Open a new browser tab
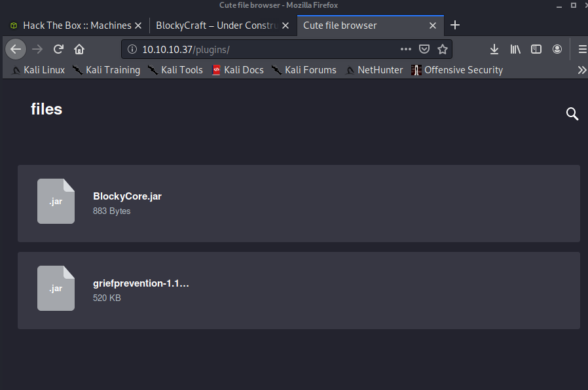 point(455,26)
